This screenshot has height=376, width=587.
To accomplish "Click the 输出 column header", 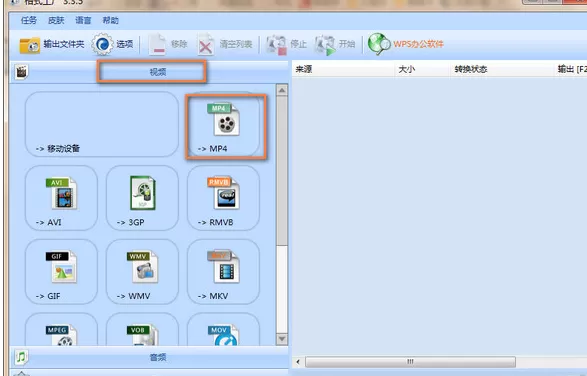I will (x=571, y=69).
